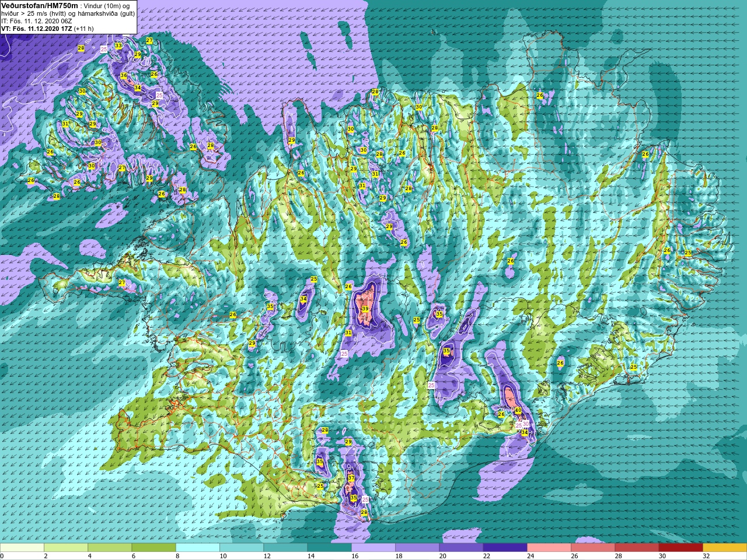Viewport: 747px width, 560px height.
Task: Click the legend scale number 0
Action: click(x=2, y=556)
